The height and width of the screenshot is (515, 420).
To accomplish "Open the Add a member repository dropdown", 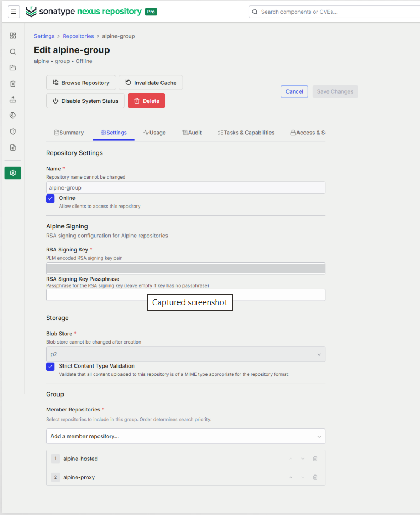I will [x=186, y=436].
